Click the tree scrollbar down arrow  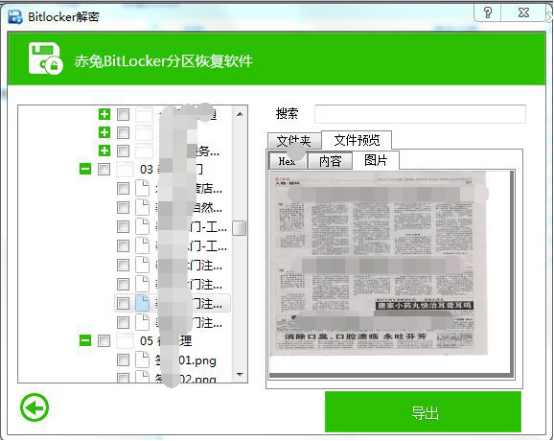240,375
